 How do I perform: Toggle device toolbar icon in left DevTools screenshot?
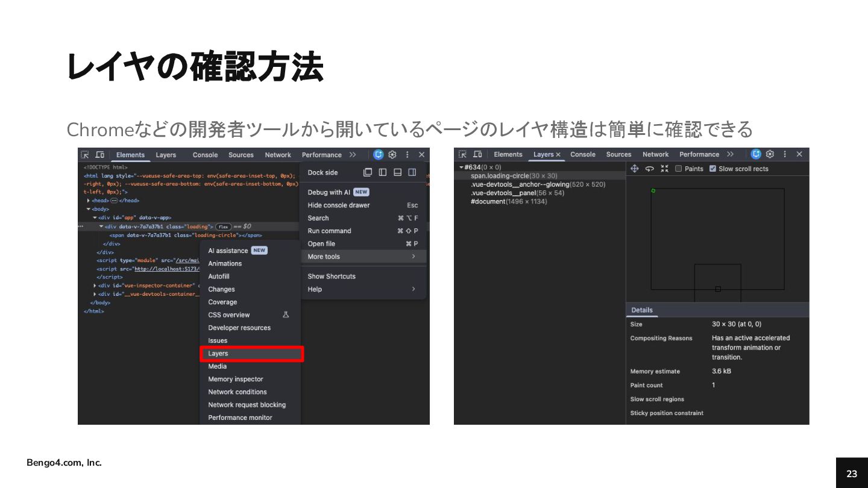[x=100, y=155]
